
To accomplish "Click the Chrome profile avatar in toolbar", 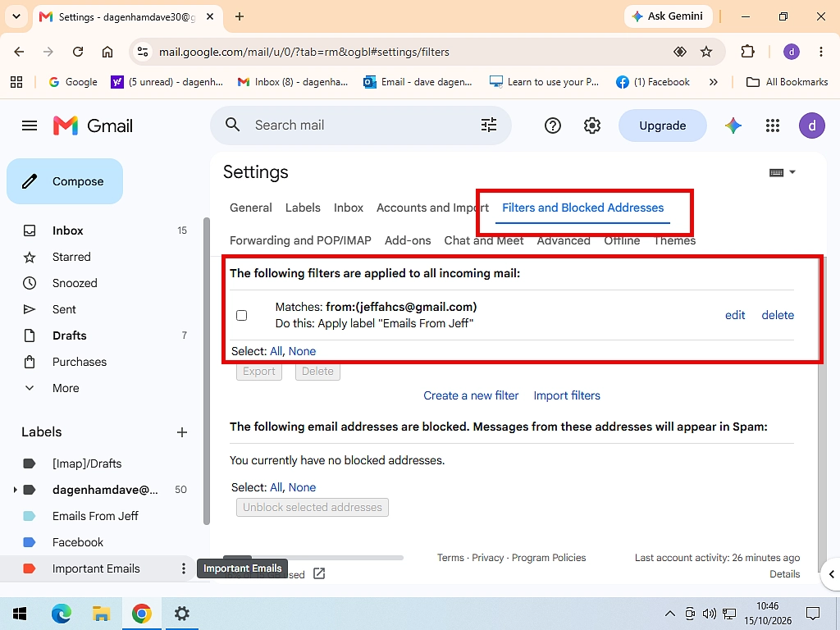I will [792, 52].
